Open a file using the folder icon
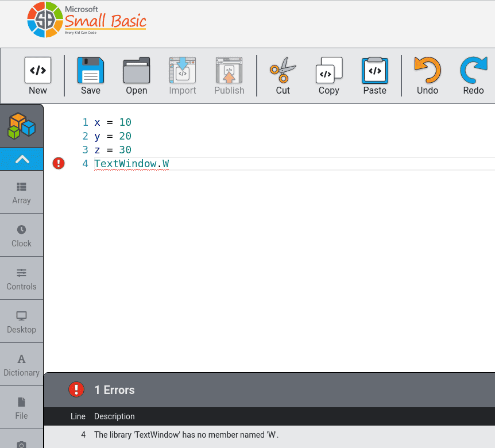This screenshot has width=495, height=448. [136, 70]
